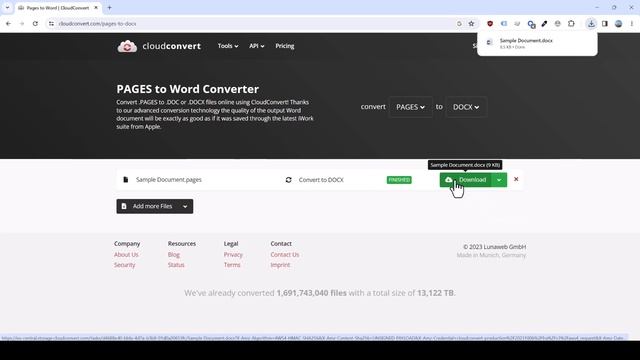Open the DOCX target format dropdown
Image resolution: width=640 pixels, height=360 pixels.
(x=466, y=107)
